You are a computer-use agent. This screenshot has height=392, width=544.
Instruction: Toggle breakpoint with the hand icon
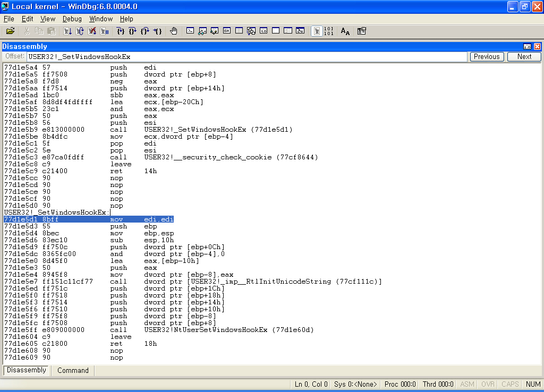coord(174,31)
